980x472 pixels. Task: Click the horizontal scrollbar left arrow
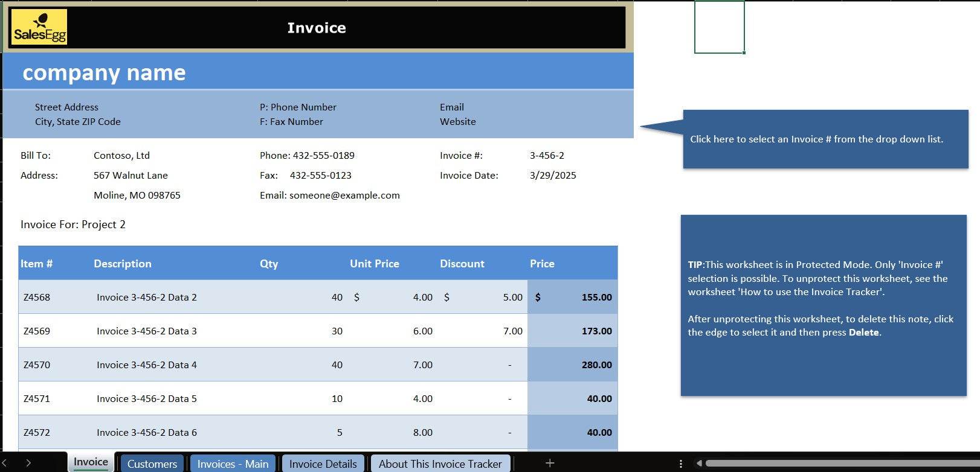click(x=699, y=464)
